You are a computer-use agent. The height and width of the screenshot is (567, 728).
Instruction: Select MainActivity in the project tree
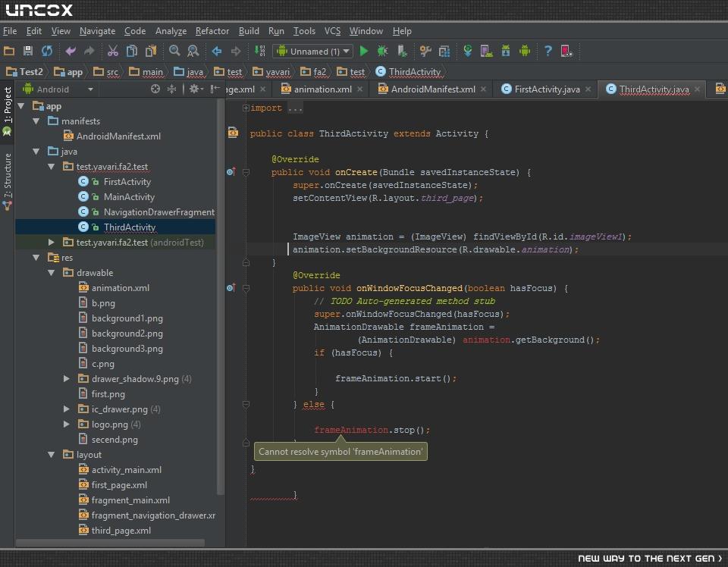(129, 197)
